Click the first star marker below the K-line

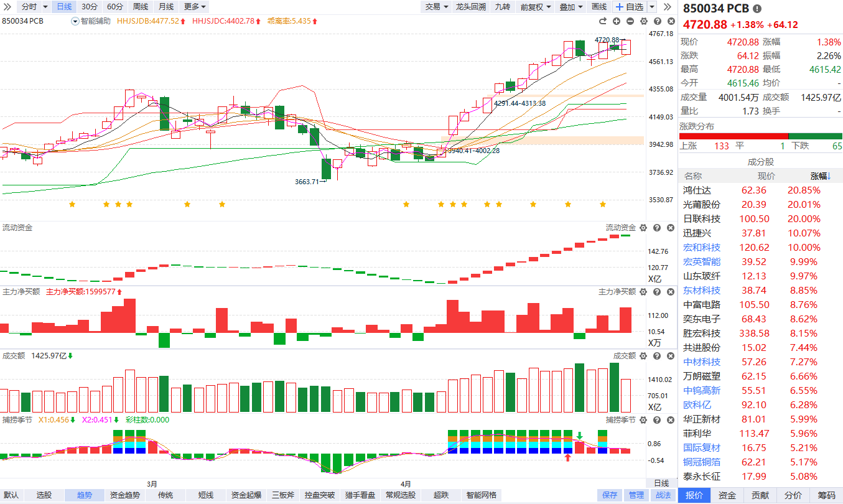coord(72,204)
